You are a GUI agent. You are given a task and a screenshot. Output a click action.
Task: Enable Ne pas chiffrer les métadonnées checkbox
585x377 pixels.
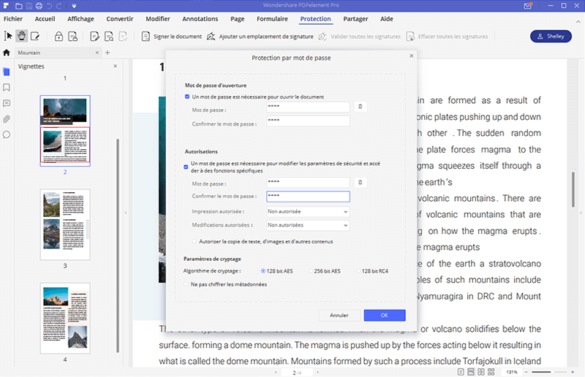[x=186, y=284]
